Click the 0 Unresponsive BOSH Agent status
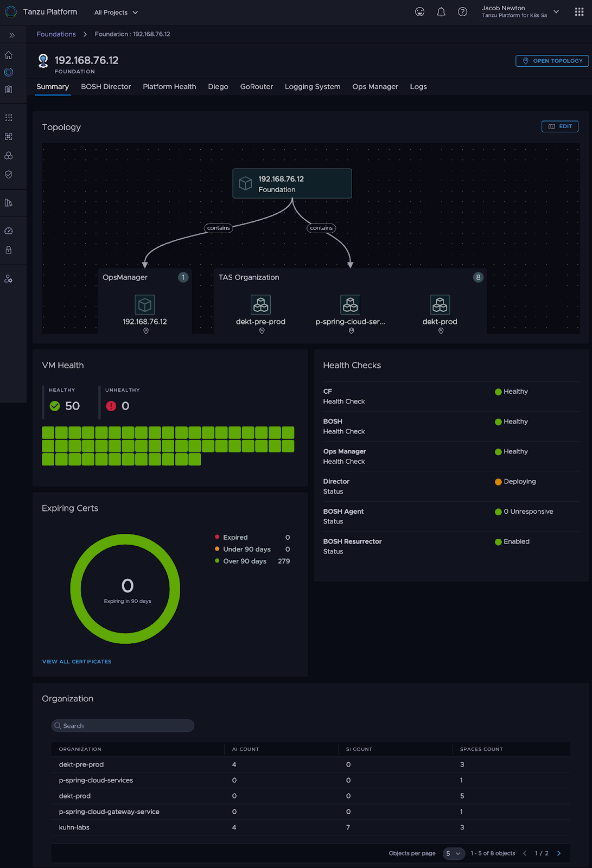The image size is (592, 868). pyautogui.click(x=524, y=512)
